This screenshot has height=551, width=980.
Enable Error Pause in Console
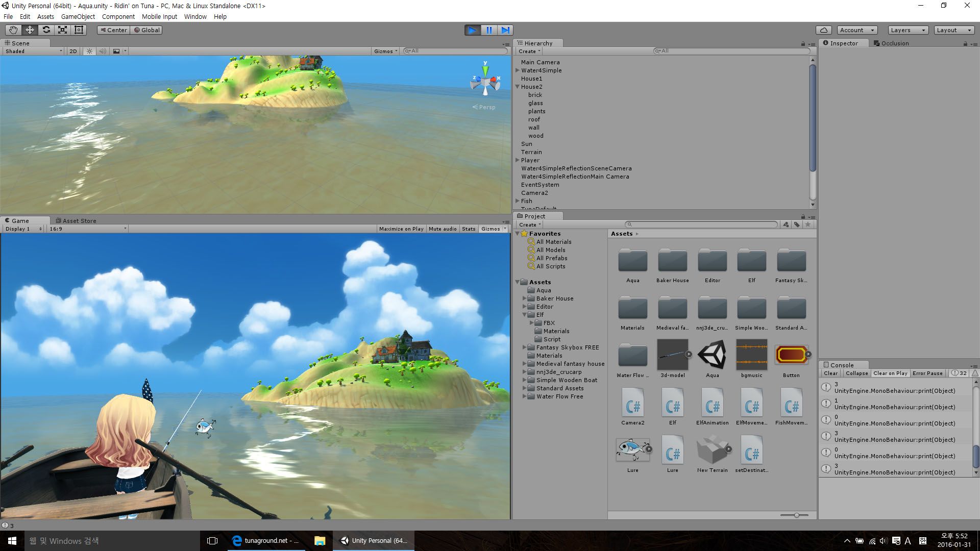point(927,373)
